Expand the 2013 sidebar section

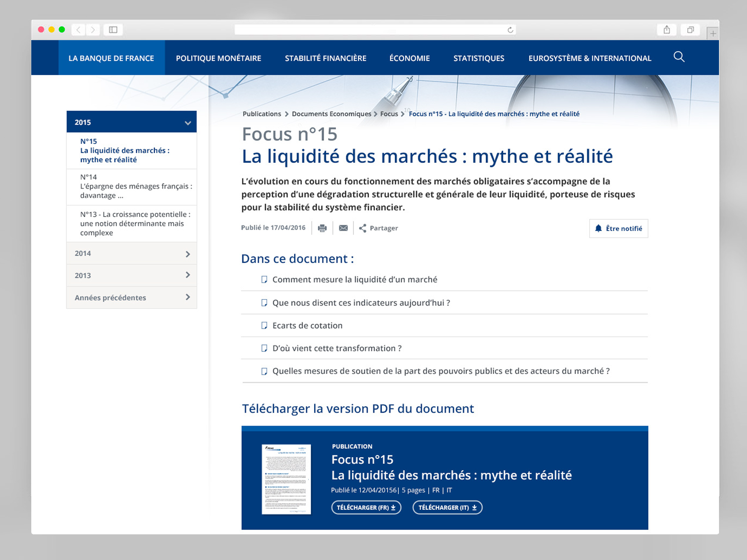click(132, 275)
